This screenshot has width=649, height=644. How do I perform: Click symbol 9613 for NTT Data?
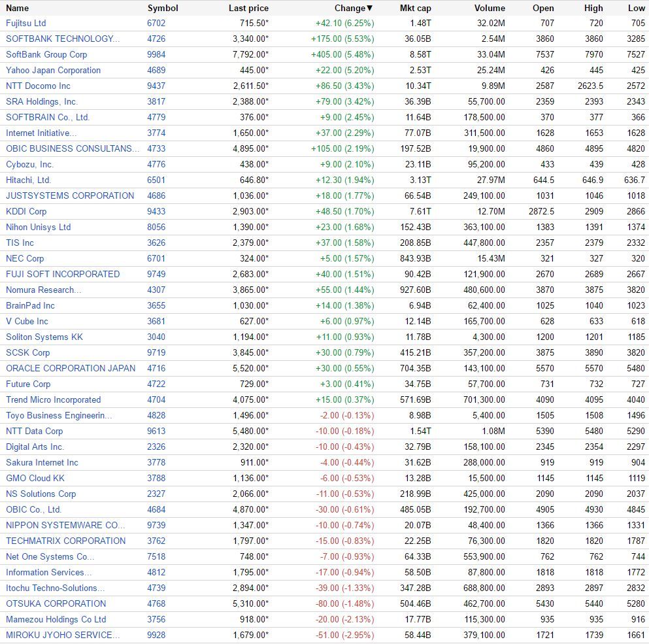[x=156, y=432]
